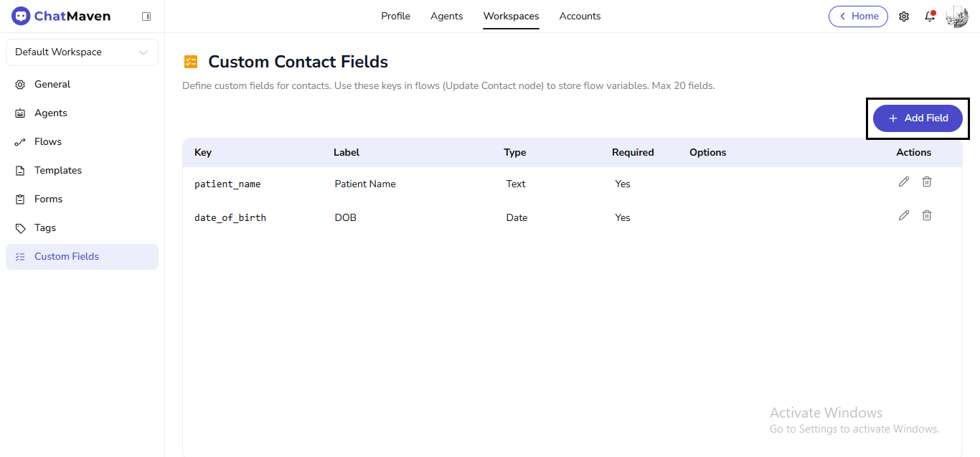This screenshot has height=457, width=980.
Task: Open General settings from the sidebar
Action: click(x=52, y=84)
